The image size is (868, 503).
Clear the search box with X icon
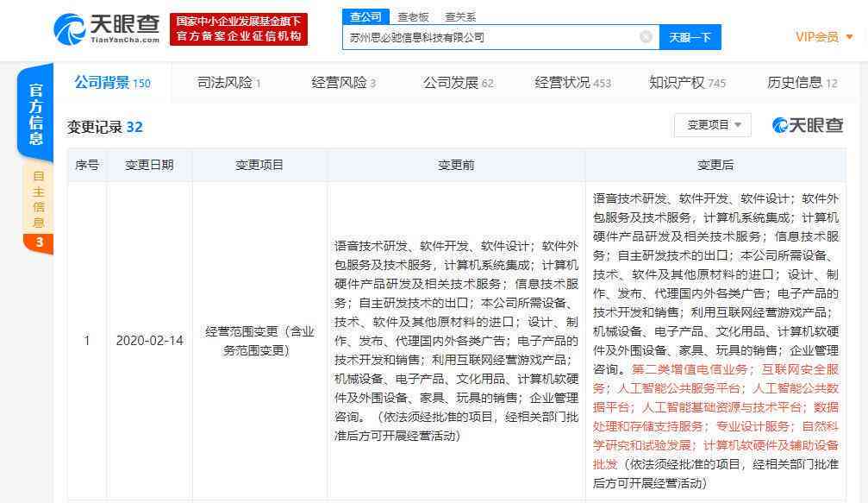point(646,37)
